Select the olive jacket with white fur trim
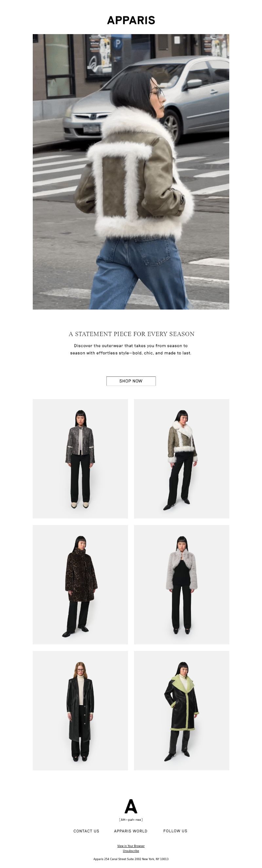 (182, 459)
